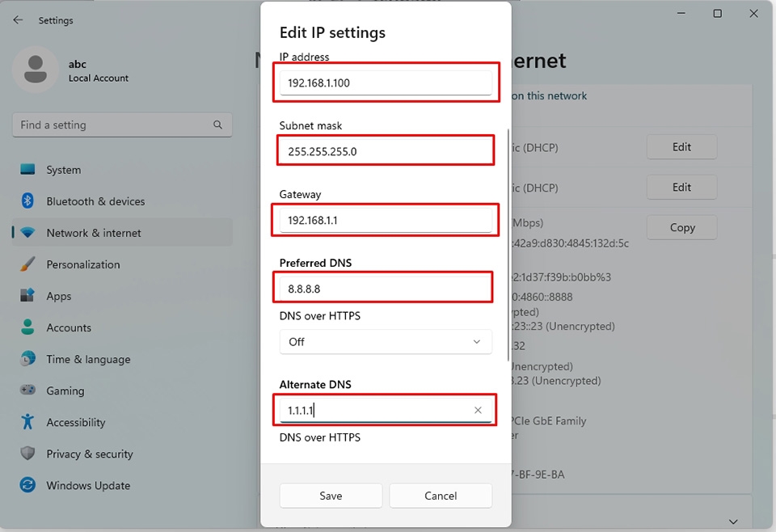Viewport: 776px width, 532px height.
Task: Click the Personalization brush icon
Action: pyautogui.click(x=27, y=264)
